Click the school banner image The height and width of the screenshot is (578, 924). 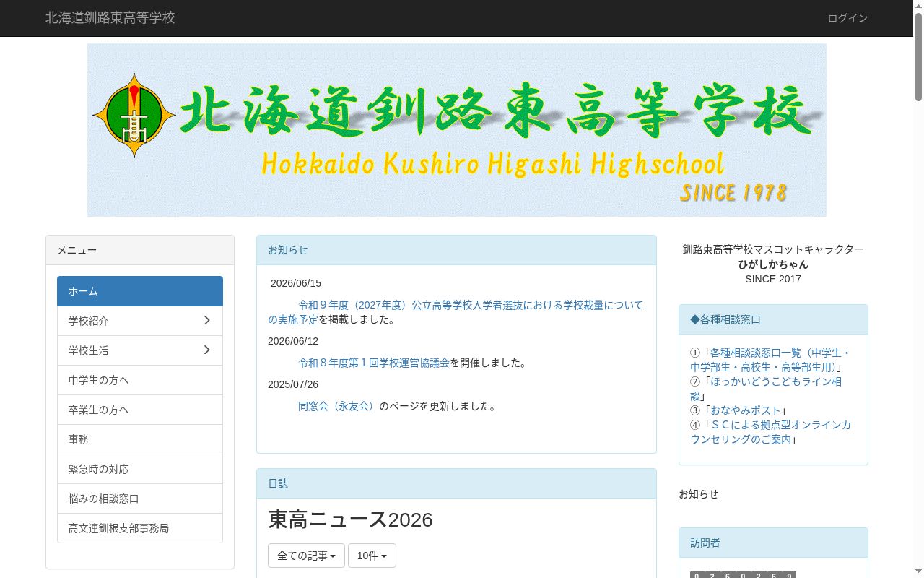(457, 130)
